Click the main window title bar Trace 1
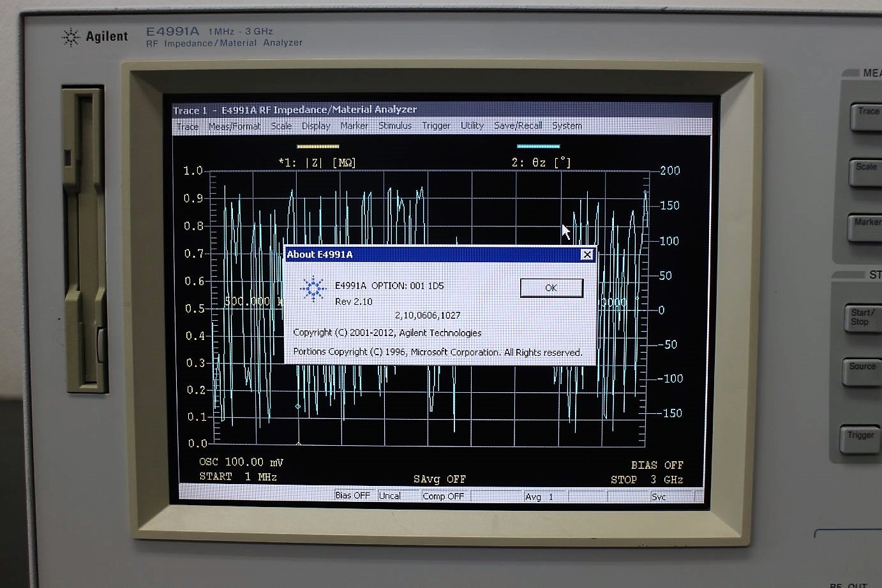The height and width of the screenshot is (588, 882). (x=440, y=110)
